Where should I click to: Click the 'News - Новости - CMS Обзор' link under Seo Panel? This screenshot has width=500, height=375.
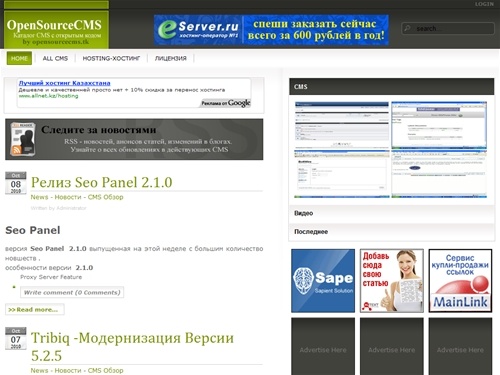(x=77, y=197)
